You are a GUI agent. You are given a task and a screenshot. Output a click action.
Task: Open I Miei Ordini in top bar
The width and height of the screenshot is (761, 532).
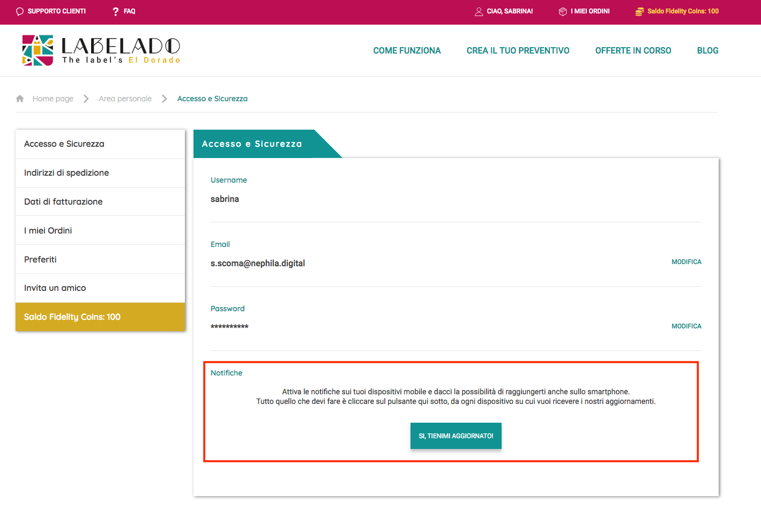[590, 11]
